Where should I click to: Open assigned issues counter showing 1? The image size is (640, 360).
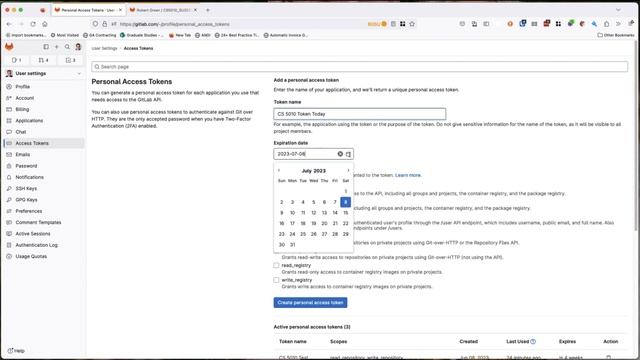click(x=17, y=60)
